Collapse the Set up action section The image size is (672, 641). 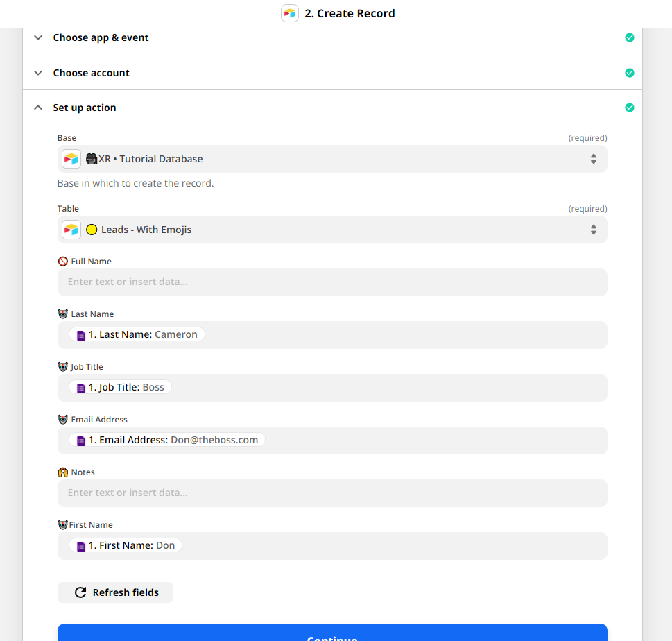(x=38, y=108)
